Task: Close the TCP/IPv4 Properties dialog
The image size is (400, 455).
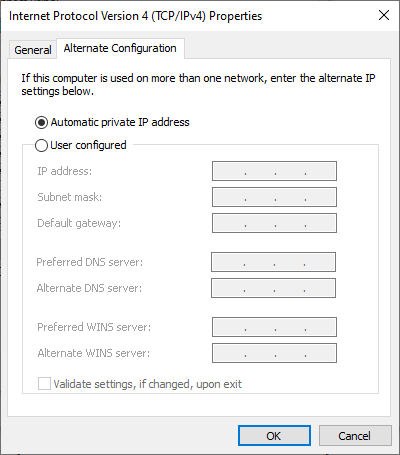Action: (x=384, y=15)
